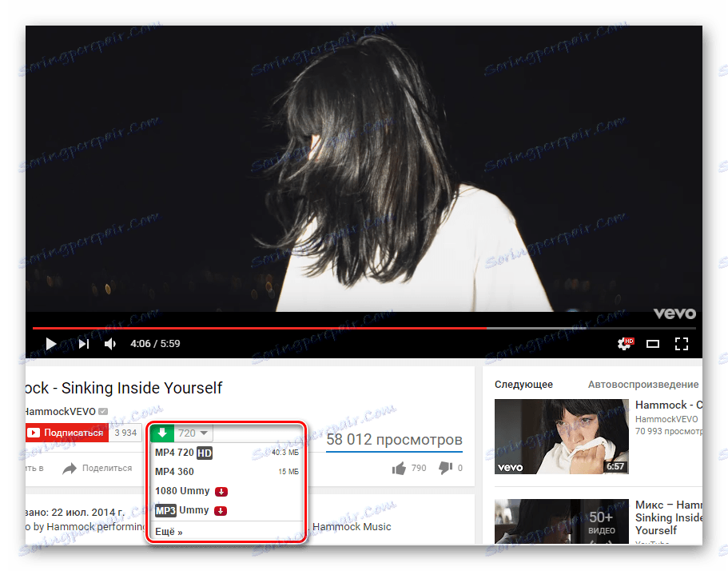Viewport: 728px width, 571px height.
Task: Click the Следующее heading
Action: point(523,384)
